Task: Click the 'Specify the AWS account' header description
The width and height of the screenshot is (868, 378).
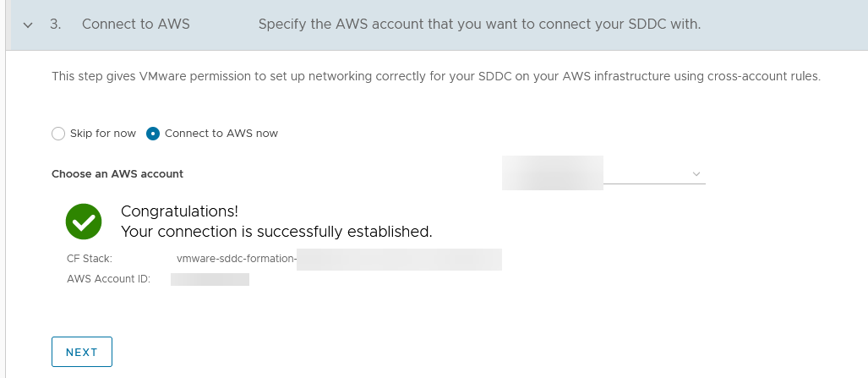Action: [479, 25]
